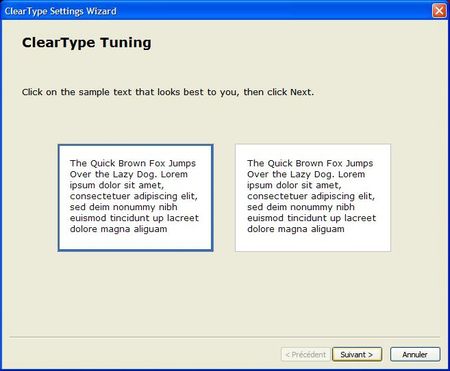Click the greyed-out < Précédent button

(306, 354)
